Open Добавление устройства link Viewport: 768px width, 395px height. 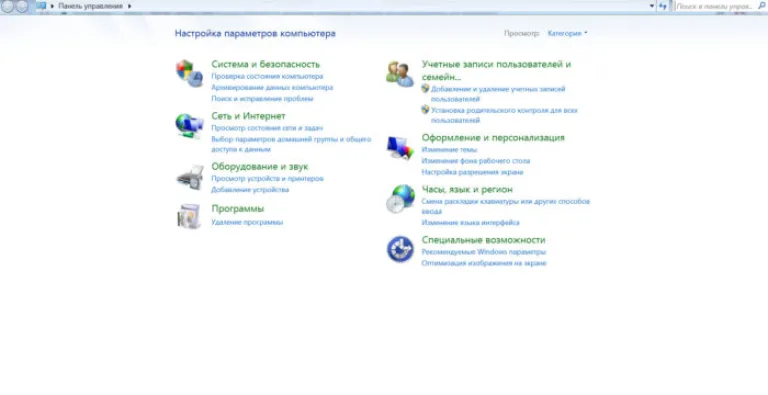click(x=250, y=190)
